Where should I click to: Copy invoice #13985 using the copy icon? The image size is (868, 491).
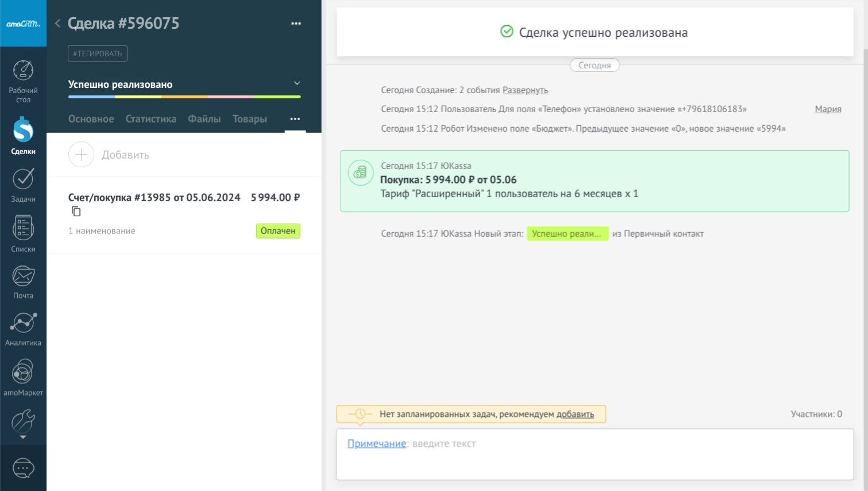click(76, 212)
